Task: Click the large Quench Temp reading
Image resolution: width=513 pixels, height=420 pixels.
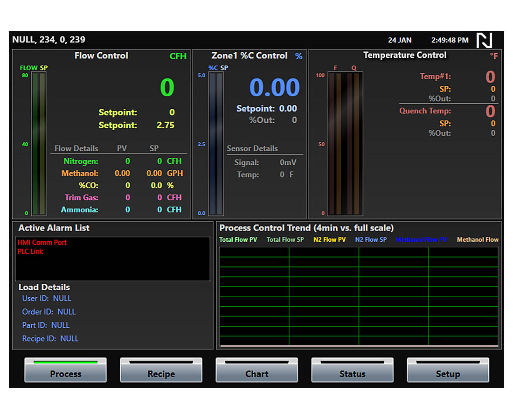Action: (x=490, y=112)
